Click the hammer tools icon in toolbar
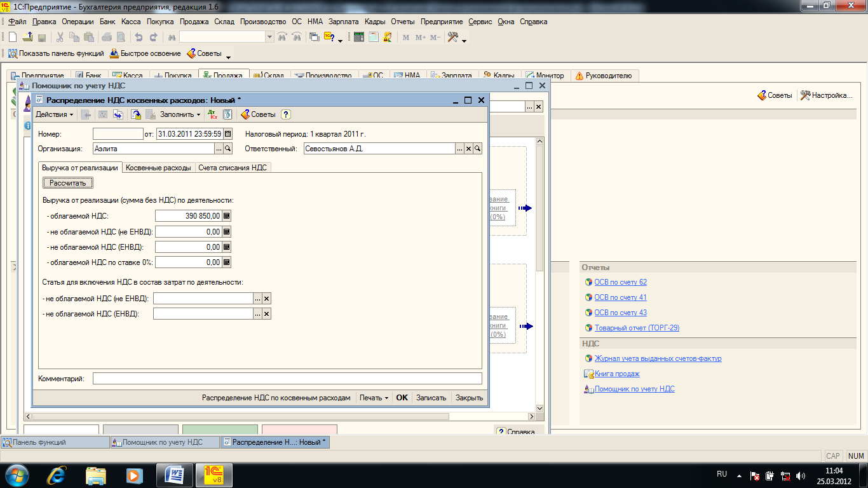 pyautogui.click(x=453, y=37)
